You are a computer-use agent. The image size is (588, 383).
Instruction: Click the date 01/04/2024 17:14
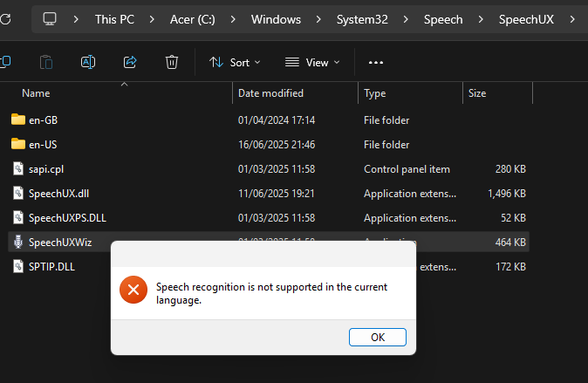tap(277, 120)
